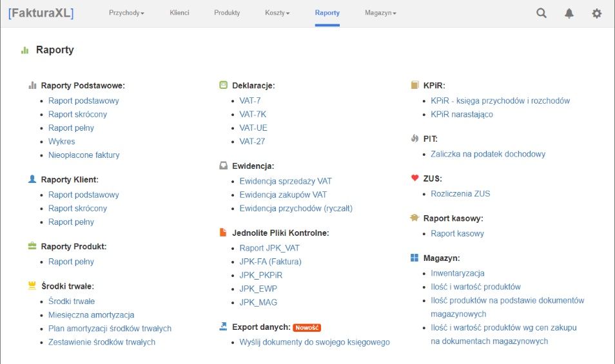The image size is (615, 364).
Task: Open the settings gear icon
Action: tap(596, 14)
